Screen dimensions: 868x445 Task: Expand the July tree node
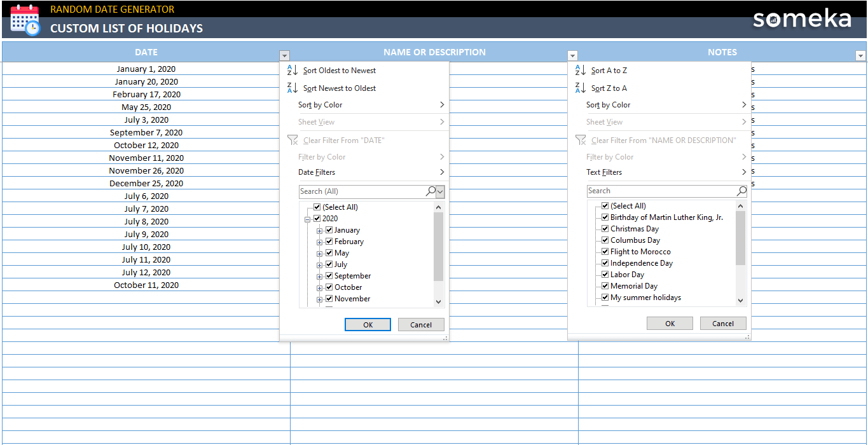(320, 265)
